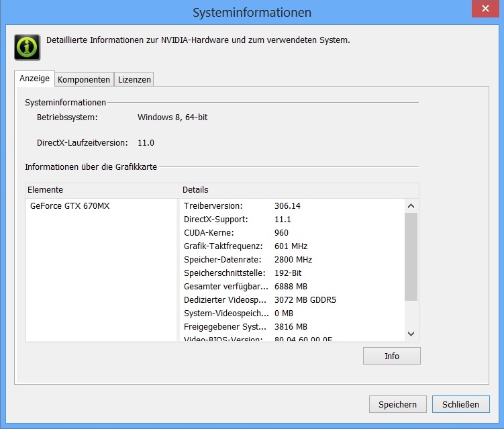Click the Info button
504x429 pixels.
point(391,356)
